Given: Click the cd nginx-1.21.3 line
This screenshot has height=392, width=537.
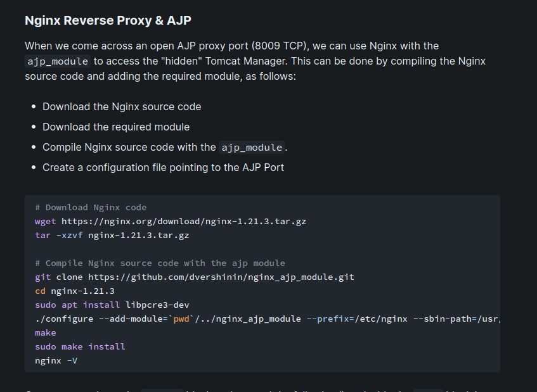Looking at the screenshot, I should point(75,291).
